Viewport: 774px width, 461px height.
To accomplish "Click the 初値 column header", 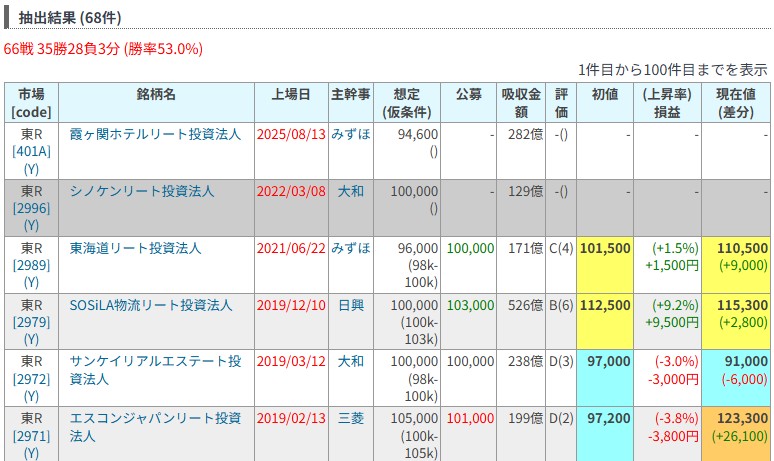I will 605,103.
